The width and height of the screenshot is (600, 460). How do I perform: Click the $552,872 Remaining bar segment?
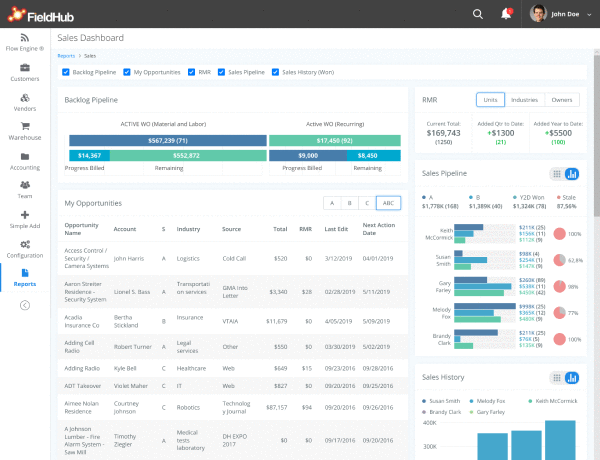pyautogui.click(x=186, y=156)
